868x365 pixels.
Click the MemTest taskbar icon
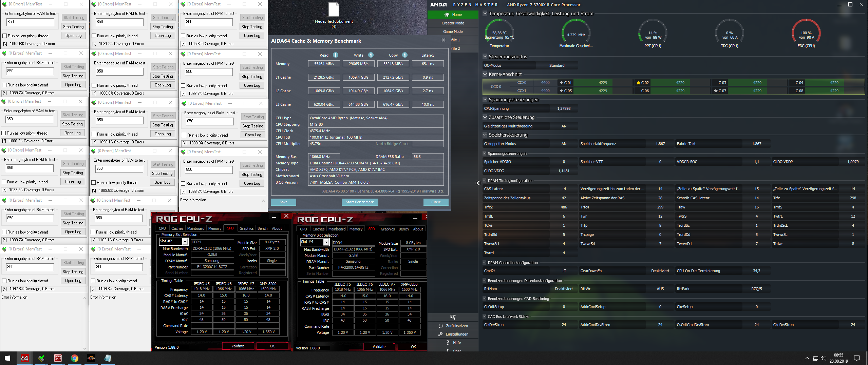(x=41, y=358)
